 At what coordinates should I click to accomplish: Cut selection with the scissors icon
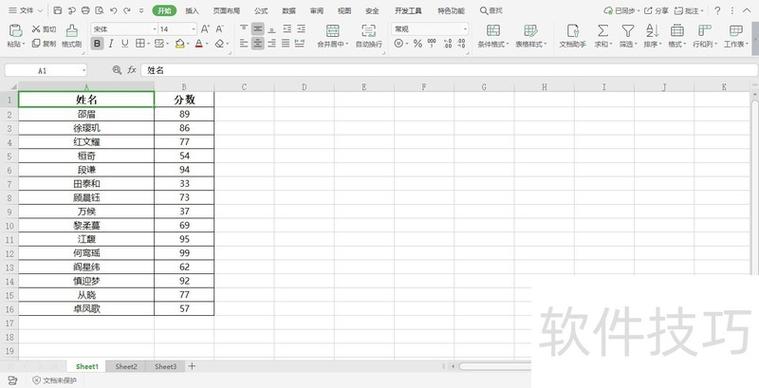(x=36, y=29)
